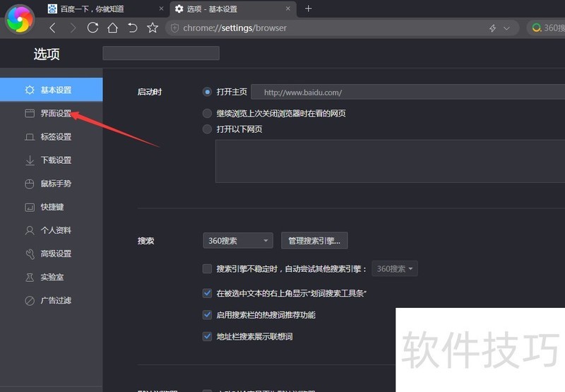Image resolution: width=565 pixels, height=392 pixels.
Task: Open 下载设置 in the sidebar
Action: 51,160
